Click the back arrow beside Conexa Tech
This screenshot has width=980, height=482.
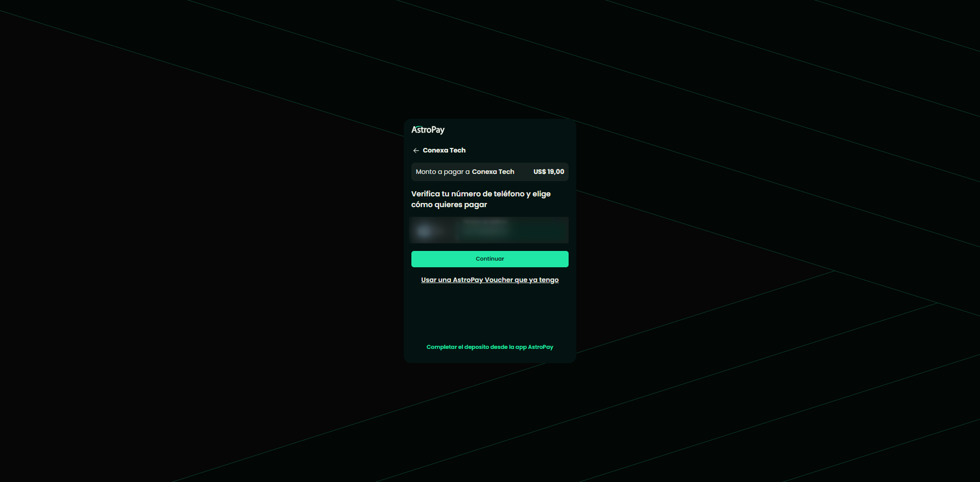[x=416, y=150]
